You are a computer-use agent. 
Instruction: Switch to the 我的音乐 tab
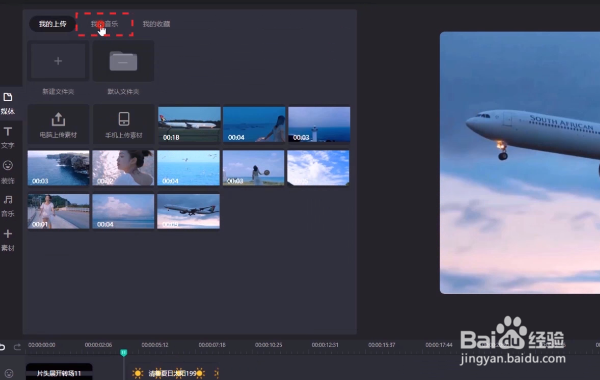click(x=104, y=24)
